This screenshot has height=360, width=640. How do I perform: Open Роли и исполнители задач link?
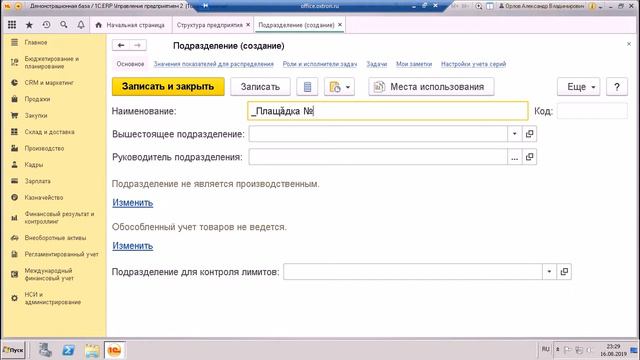pos(320,64)
